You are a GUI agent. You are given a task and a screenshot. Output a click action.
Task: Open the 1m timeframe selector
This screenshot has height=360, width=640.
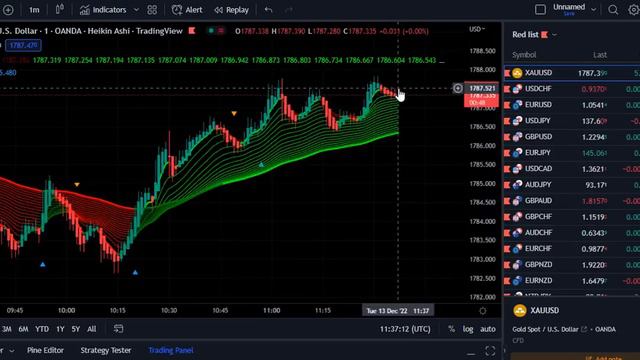click(x=34, y=10)
